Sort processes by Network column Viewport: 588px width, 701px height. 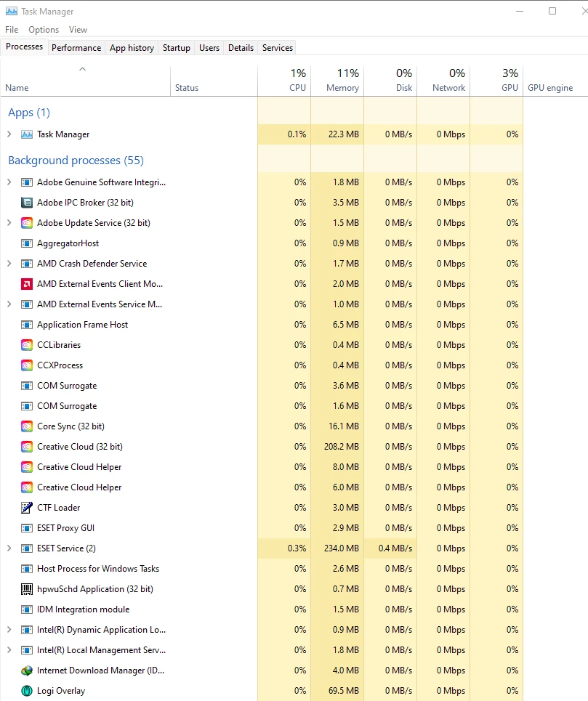pos(443,81)
